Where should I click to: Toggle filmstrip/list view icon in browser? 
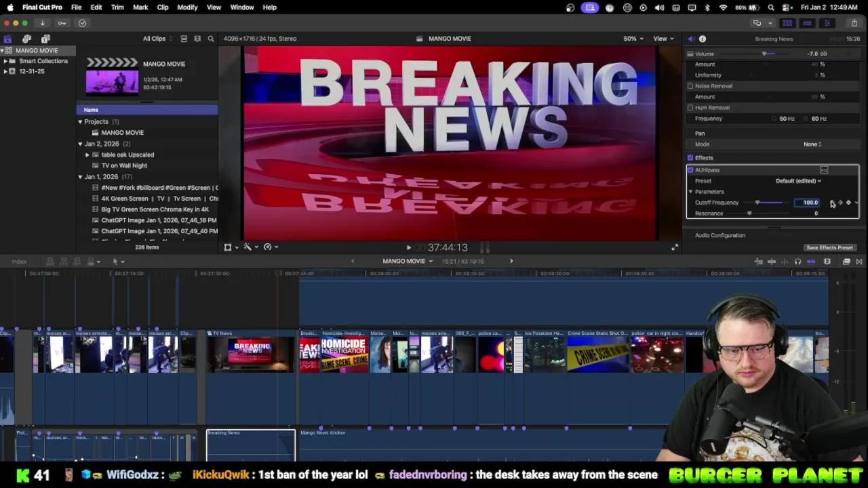197,39
